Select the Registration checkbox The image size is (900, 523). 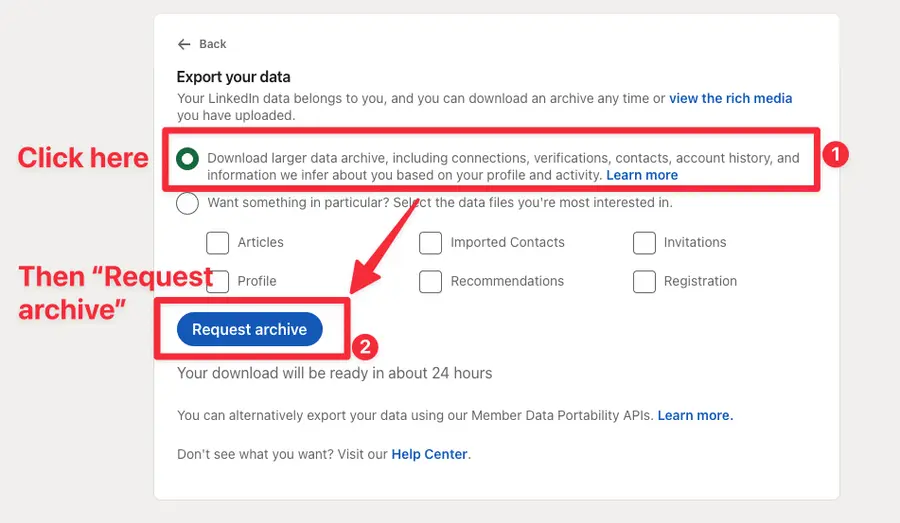coord(644,282)
